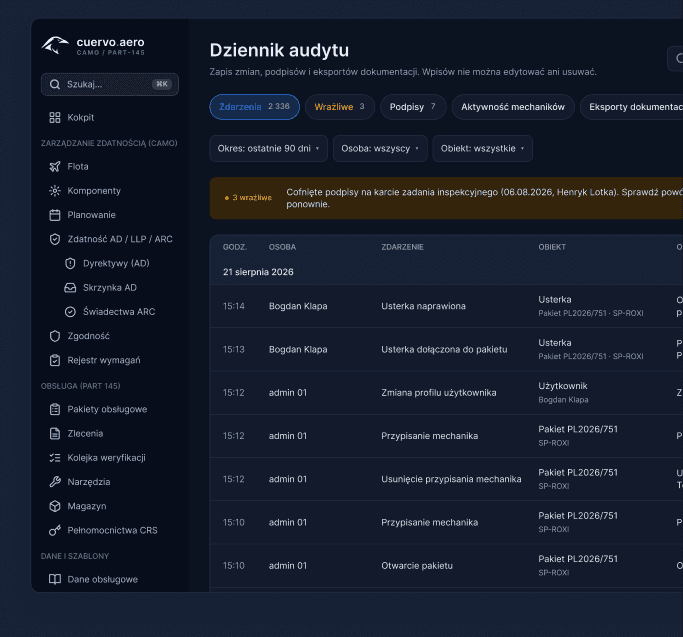The image size is (683, 637).
Task: Click admin 01 in the Otwarcie pakietu row
Action: pos(288,566)
